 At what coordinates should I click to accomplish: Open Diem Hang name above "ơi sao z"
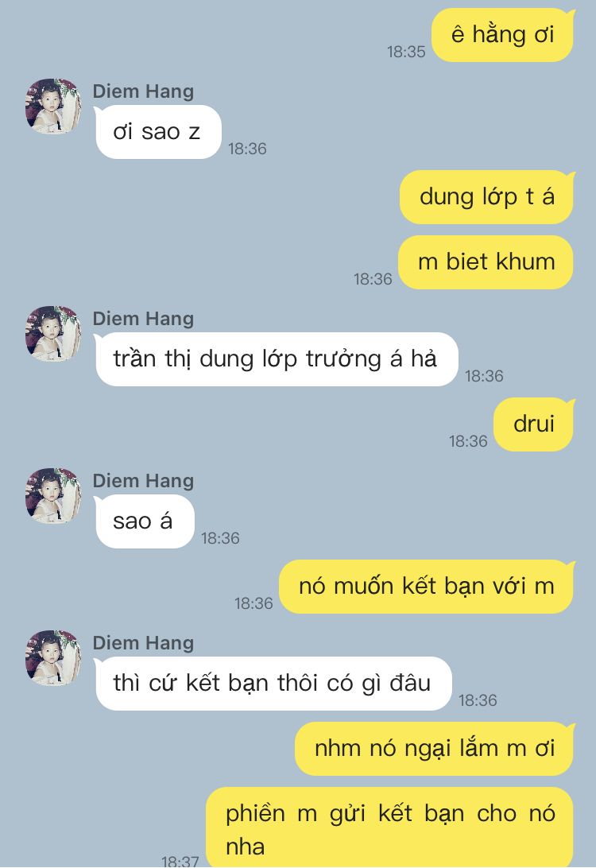(143, 91)
